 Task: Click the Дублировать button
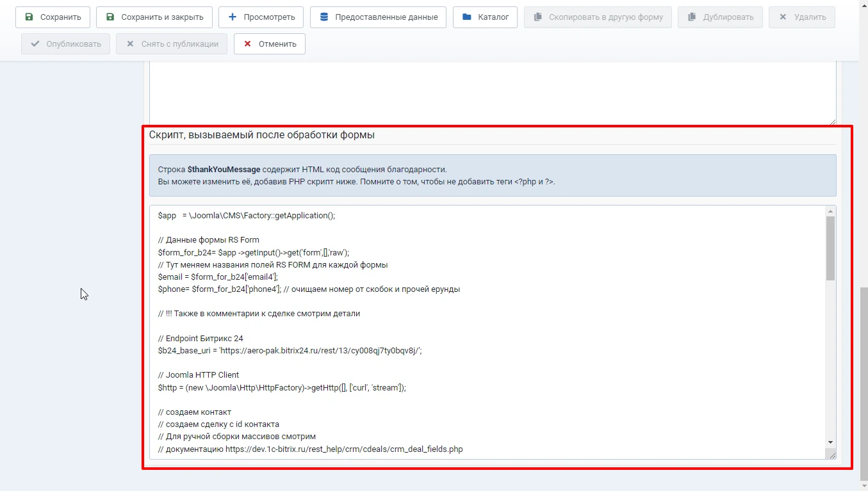point(720,17)
